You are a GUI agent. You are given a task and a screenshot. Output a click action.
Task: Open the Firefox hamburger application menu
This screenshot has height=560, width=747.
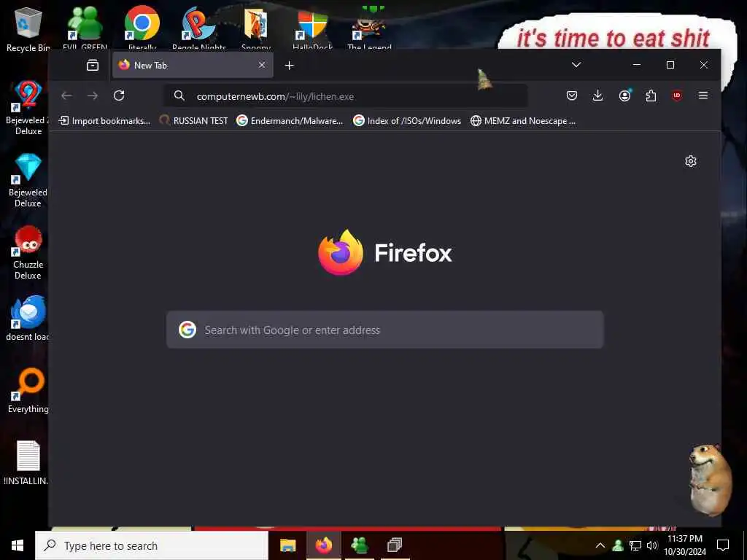pyautogui.click(x=703, y=96)
